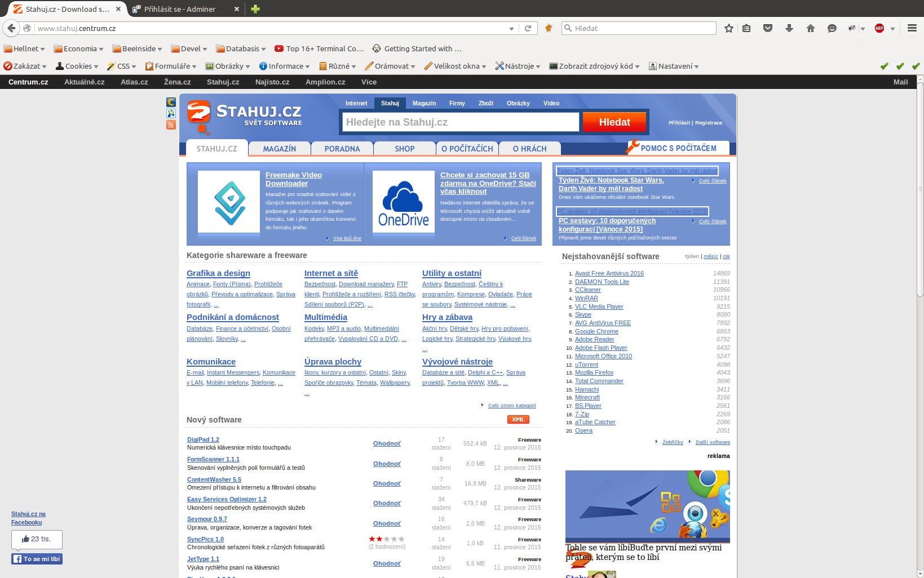The width and height of the screenshot is (924, 578).
Task: Click the Mail link in top bar
Action: tap(900, 82)
